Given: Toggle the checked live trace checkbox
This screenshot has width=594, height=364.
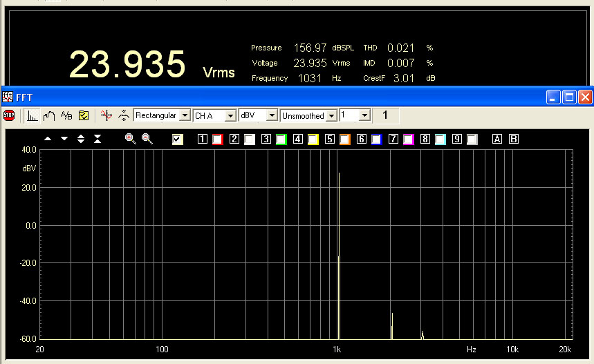Looking at the screenshot, I should coord(178,140).
